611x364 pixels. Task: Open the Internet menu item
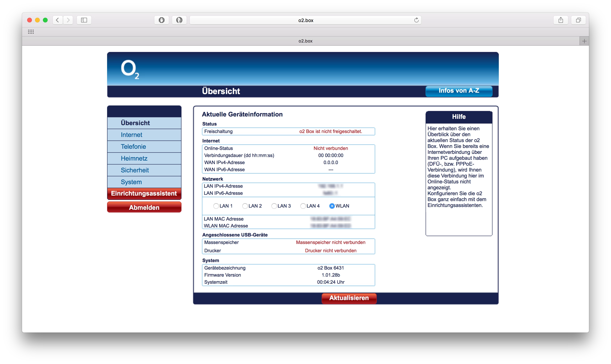coord(131,135)
